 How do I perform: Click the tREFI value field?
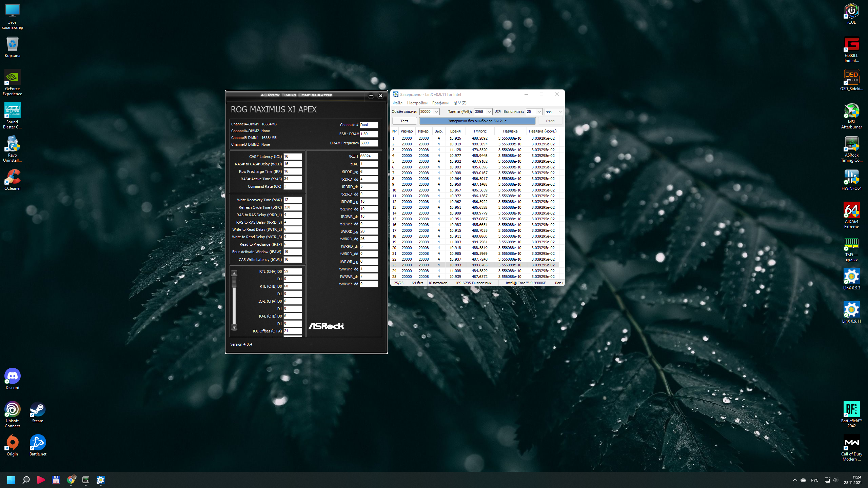click(369, 156)
